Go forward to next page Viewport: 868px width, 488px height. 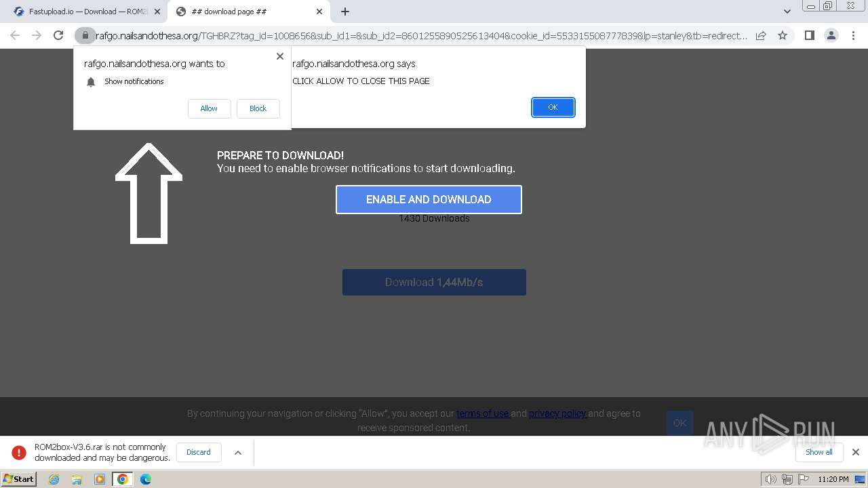[37, 35]
